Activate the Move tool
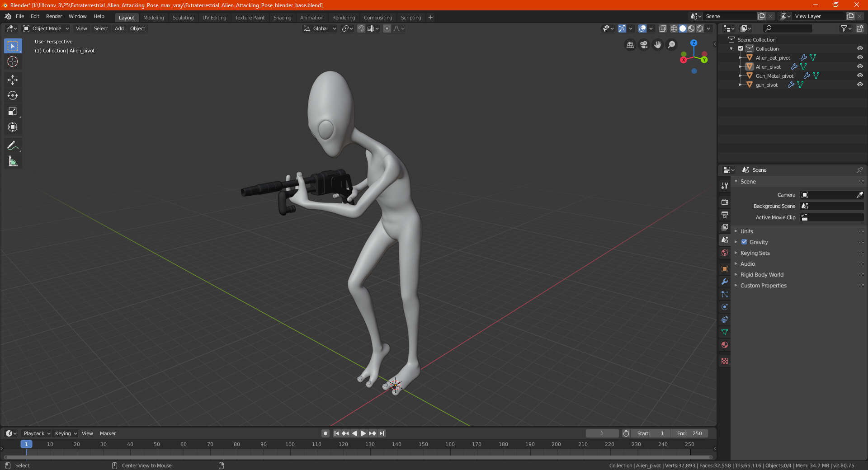The image size is (868, 470). coord(13,80)
